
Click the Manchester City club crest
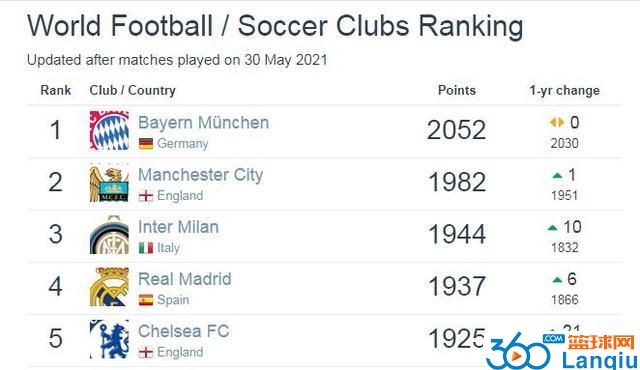[x=109, y=183]
